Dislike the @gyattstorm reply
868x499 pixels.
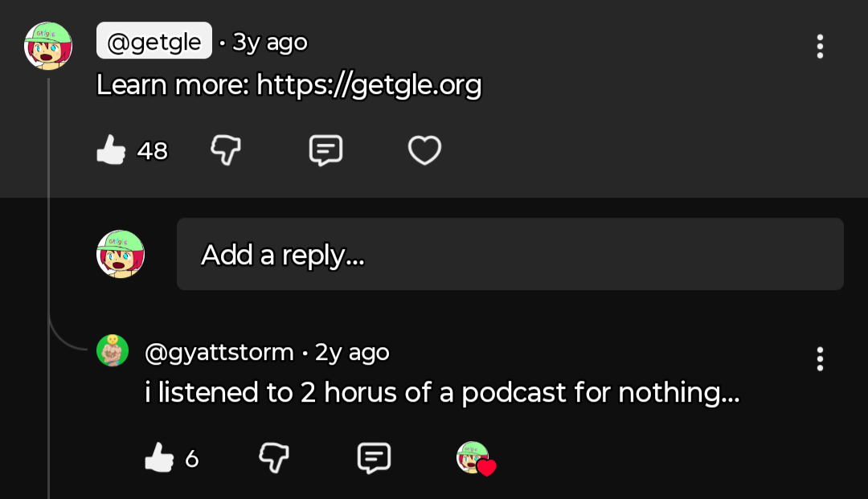(x=274, y=458)
